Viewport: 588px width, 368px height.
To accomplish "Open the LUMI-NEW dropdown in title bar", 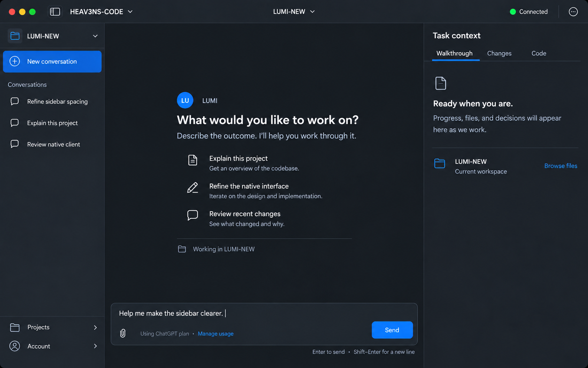I will (x=294, y=12).
